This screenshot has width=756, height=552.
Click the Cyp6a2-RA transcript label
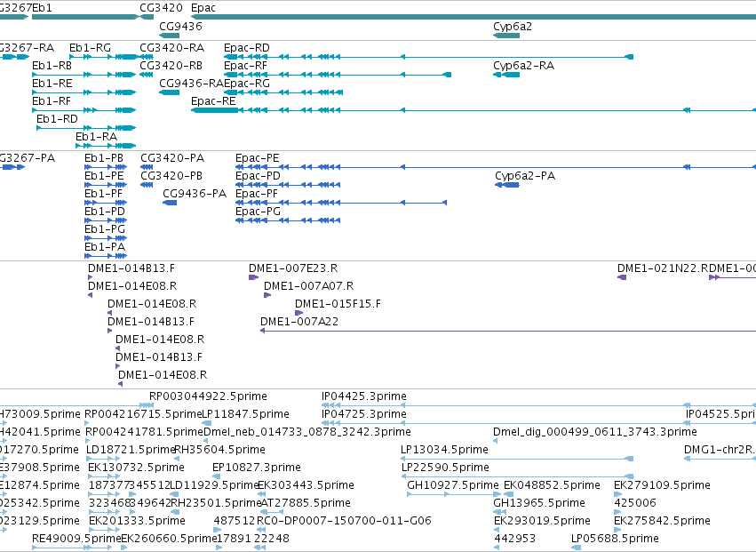pyautogui.click(x=523, y=66)
